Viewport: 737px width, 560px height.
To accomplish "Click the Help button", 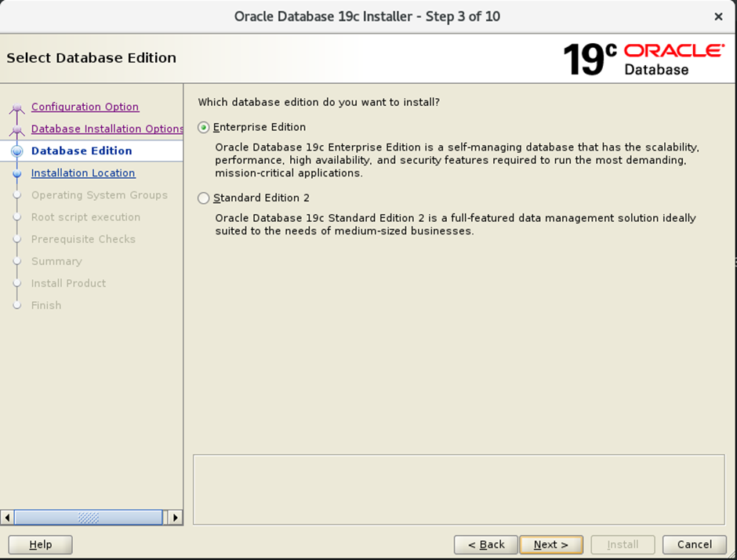I will 41,544.
